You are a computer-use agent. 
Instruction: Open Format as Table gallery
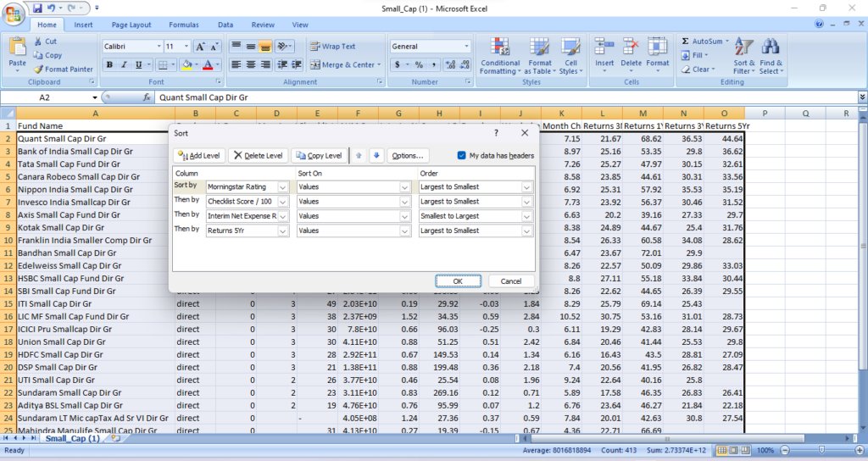click(x=540, y=56)
